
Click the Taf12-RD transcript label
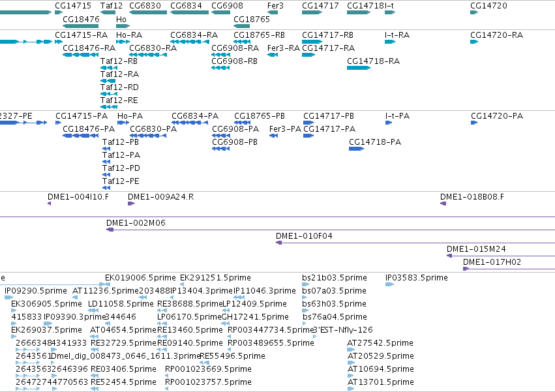pyautogui.click(x=119, y=87)
